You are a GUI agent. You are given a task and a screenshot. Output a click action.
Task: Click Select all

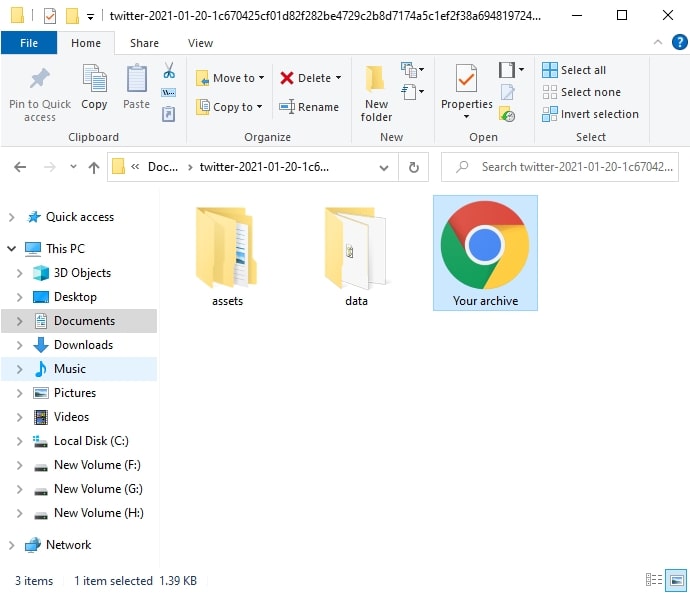[x=574, y=70]
